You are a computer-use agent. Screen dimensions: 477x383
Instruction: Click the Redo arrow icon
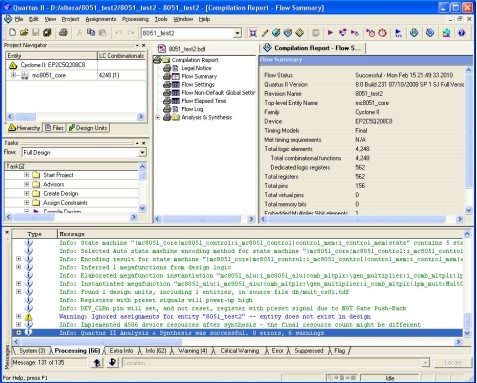click(x=131, y=33)
